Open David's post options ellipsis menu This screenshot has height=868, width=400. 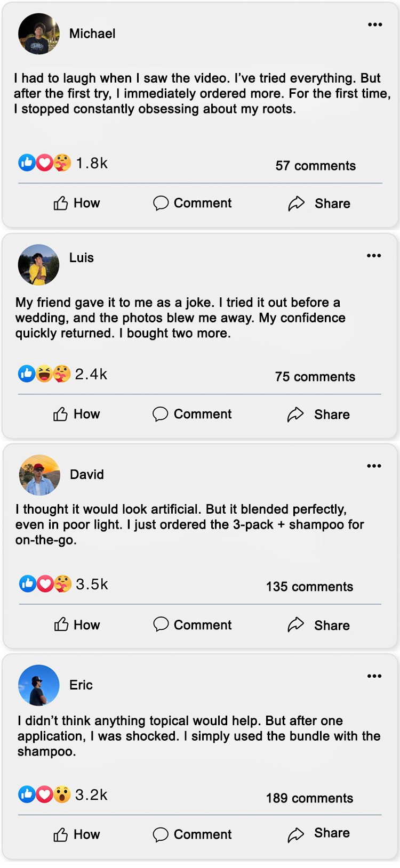click(374, 466)
